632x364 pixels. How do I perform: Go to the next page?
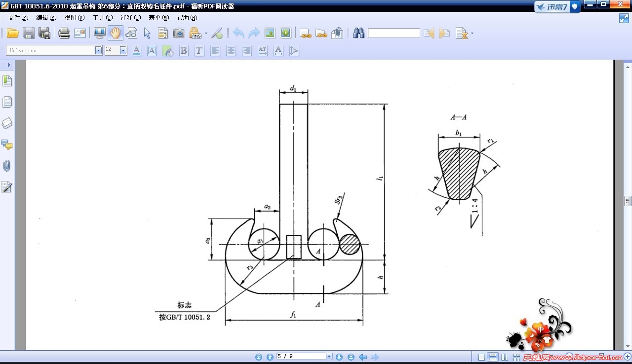pos(339,357)
